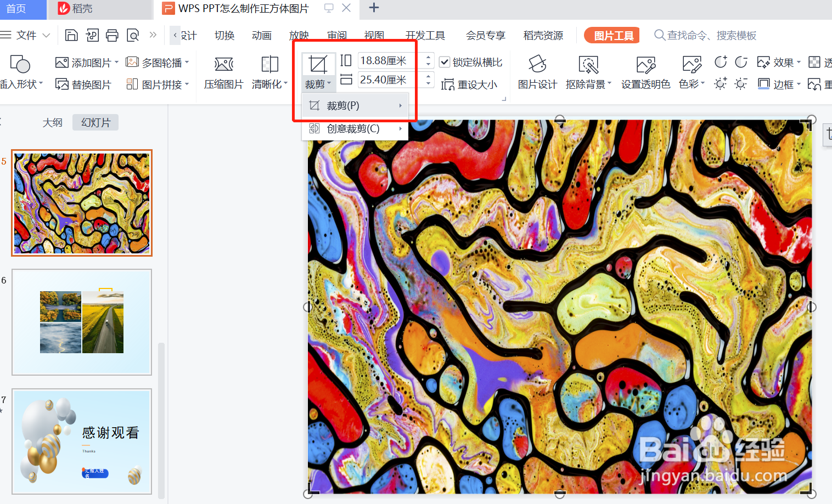Click the Print icon
832x504 pixels.
pos(112,36)
